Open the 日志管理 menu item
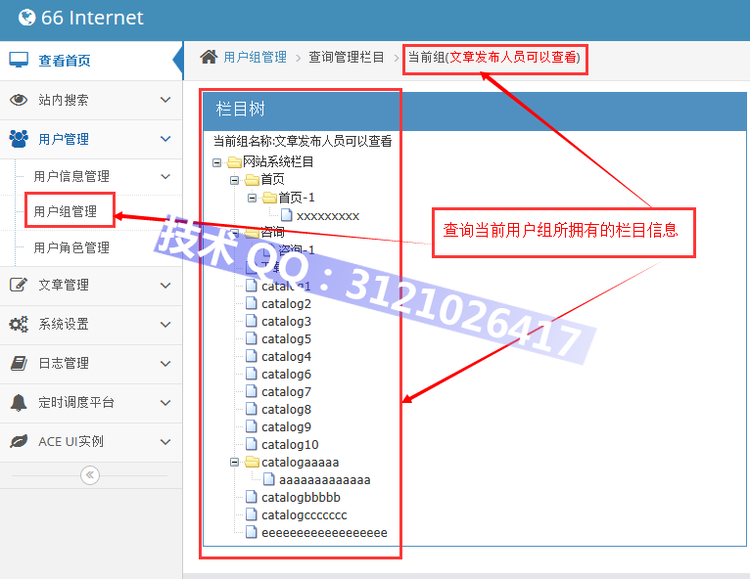This screenshot has height=579, width=750. [91, 364]
